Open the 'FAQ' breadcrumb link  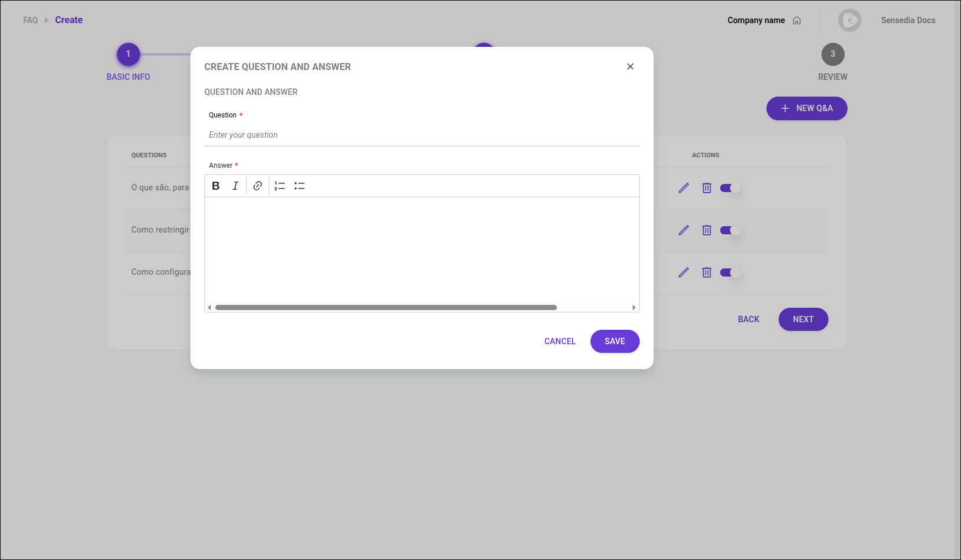click(x=30, y=20)
